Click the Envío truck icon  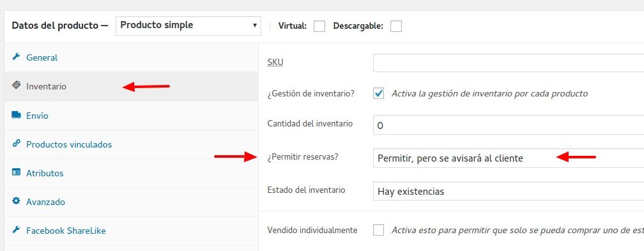click(17, 115)
